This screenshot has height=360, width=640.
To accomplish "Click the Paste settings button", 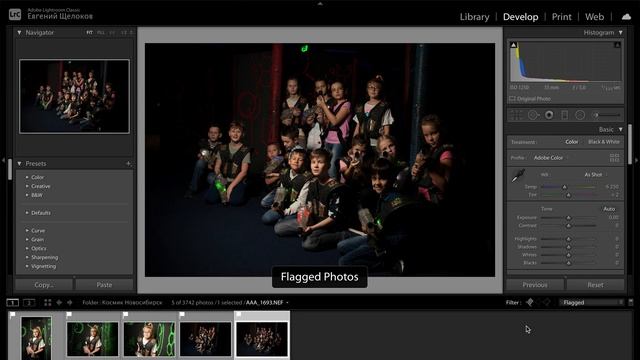I will point(104,285).
